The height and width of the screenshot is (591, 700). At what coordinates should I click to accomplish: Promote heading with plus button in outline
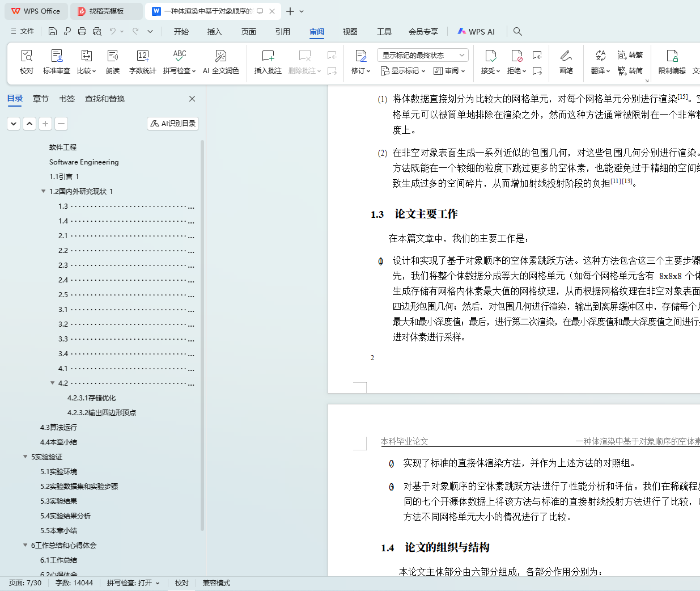[45, 123]
